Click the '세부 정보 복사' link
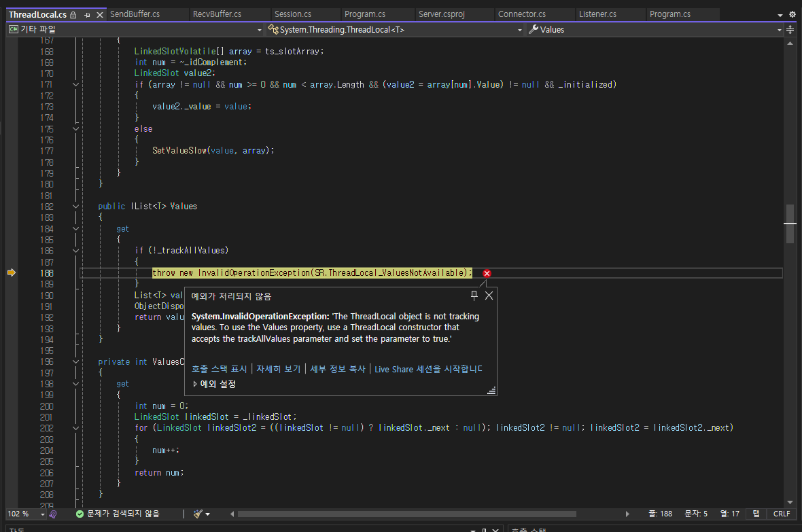The height and width of the screenshot is (532, 802). [x=338, y=369]
